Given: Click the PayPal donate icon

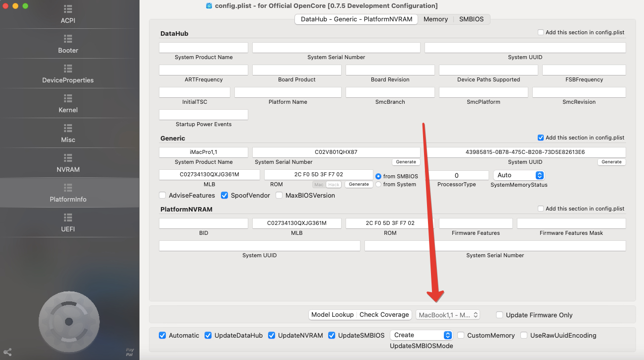Looking at the screenshot, I should click(x=130, y=353).
